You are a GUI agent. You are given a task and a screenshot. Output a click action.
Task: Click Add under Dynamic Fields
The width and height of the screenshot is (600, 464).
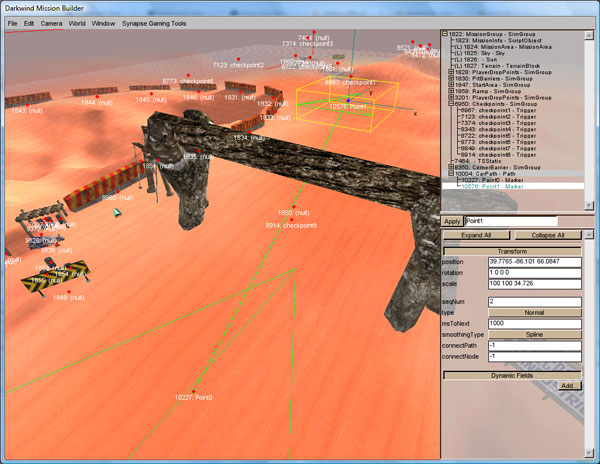pyautogui.click(x=567, y=385)
